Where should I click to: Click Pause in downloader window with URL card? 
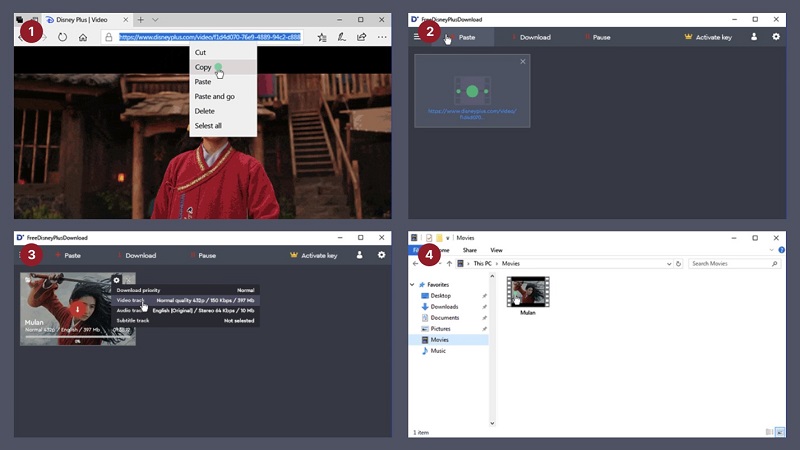(597, 37)
